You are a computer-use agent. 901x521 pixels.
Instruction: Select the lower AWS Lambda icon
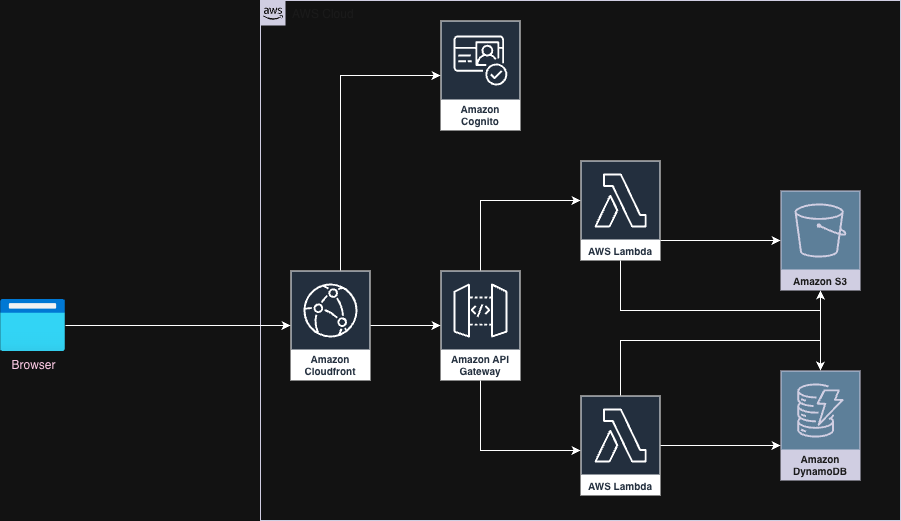tap(620, 436)
